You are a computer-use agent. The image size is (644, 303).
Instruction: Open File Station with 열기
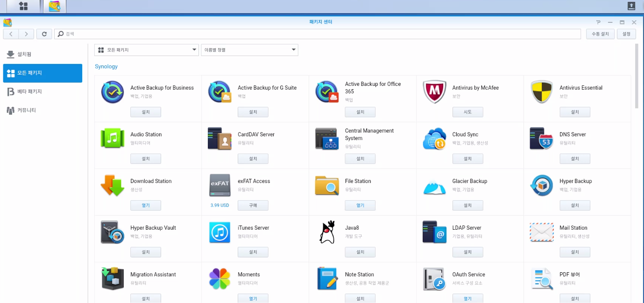coord(361,205)
